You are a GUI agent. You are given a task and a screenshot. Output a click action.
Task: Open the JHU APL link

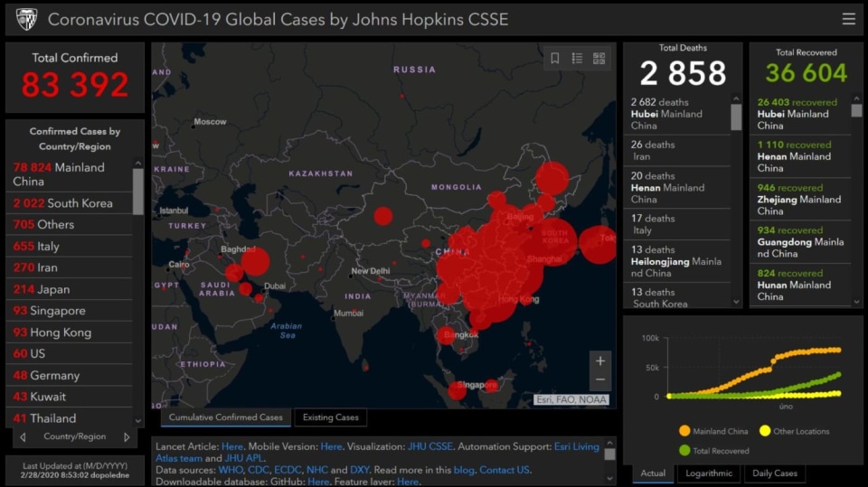click(243, 458)
